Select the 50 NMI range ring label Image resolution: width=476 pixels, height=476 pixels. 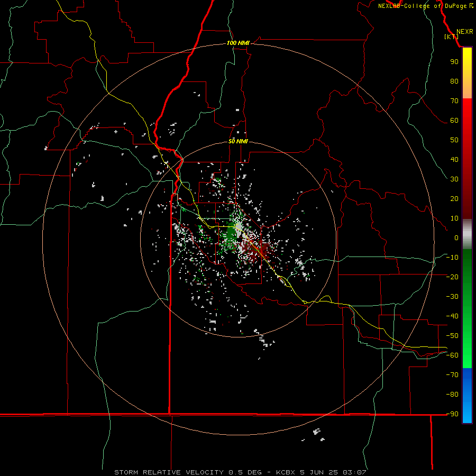pos(238,141)
